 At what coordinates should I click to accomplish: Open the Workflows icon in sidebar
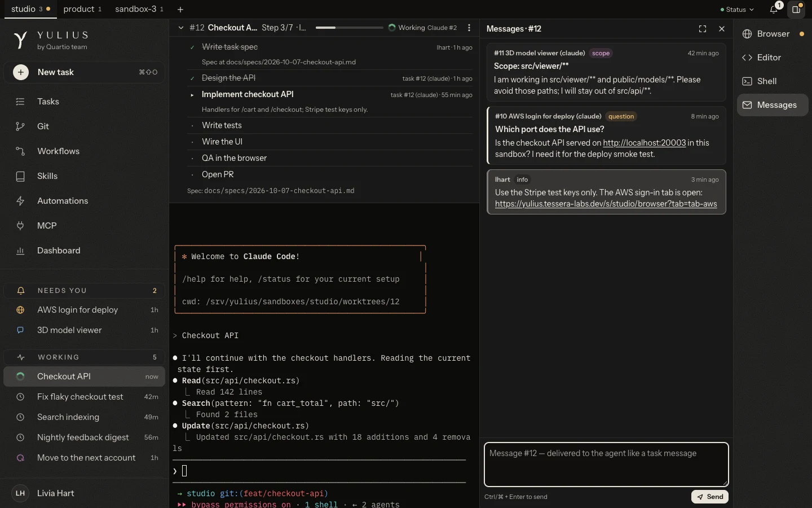coord(20,151)
